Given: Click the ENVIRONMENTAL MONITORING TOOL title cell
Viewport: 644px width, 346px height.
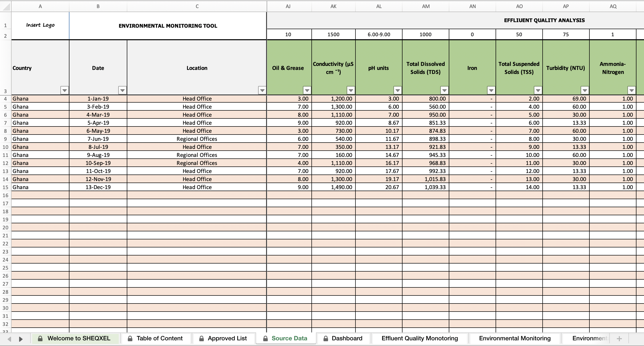Looking at the screenshot, I should click(168, 26).
